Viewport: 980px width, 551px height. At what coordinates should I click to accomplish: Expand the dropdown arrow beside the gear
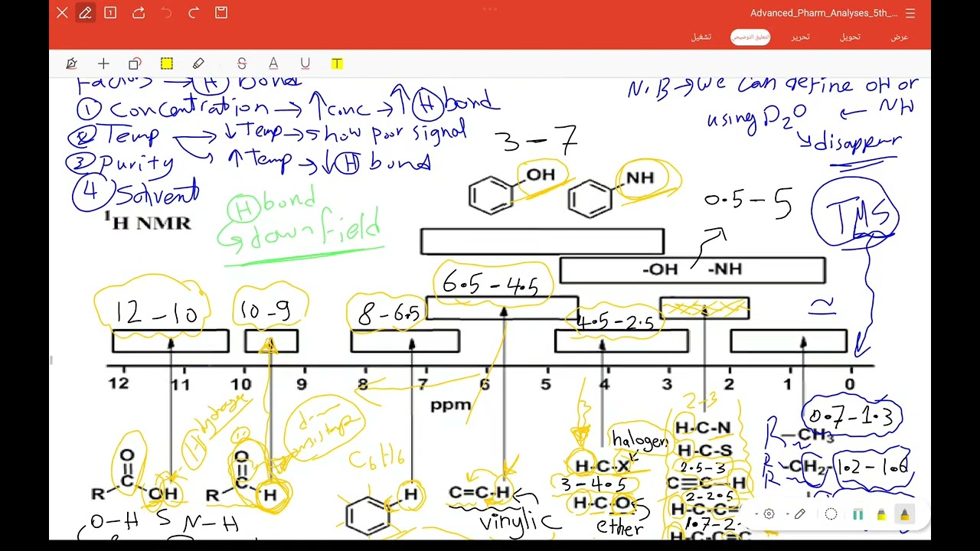757,514
